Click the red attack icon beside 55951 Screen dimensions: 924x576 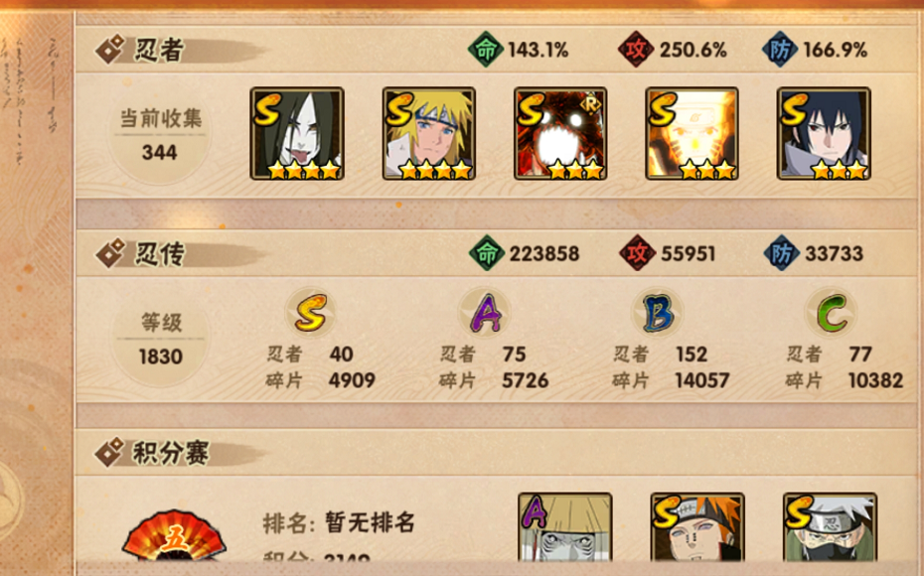(x=637, y=253)
